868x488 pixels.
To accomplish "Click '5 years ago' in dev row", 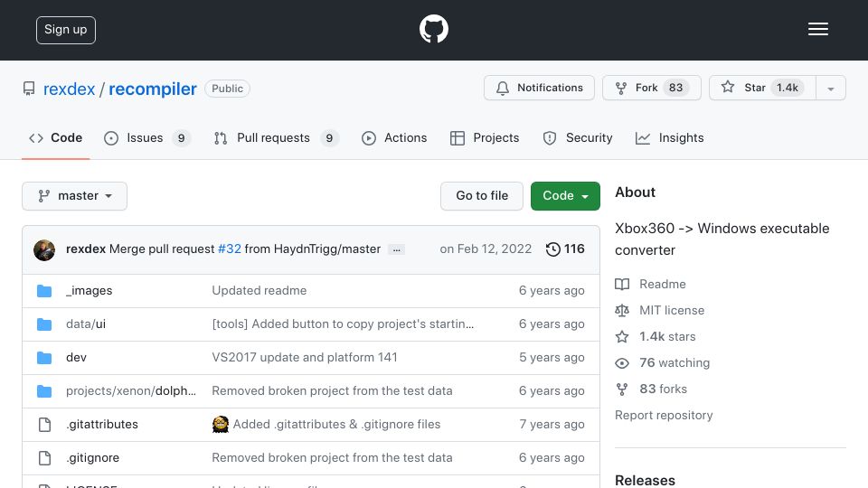I will 552,358.
